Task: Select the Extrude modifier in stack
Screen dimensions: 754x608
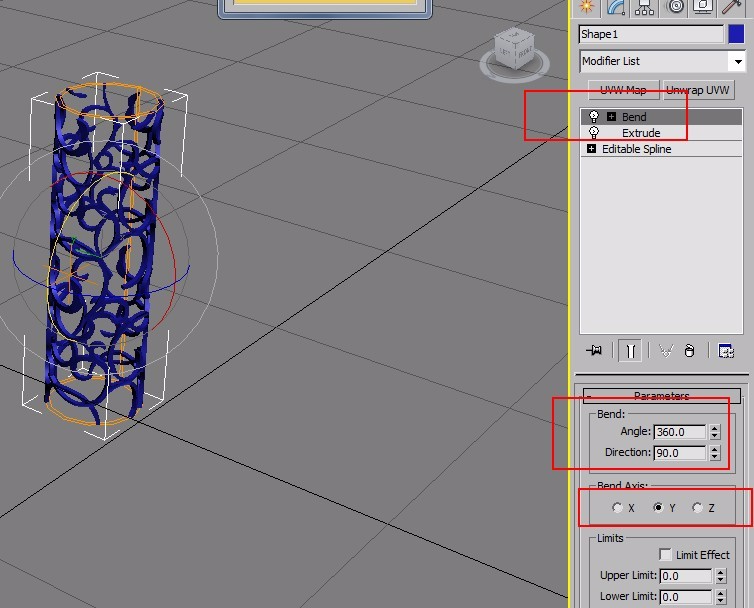Action: (x=662, y=133)
